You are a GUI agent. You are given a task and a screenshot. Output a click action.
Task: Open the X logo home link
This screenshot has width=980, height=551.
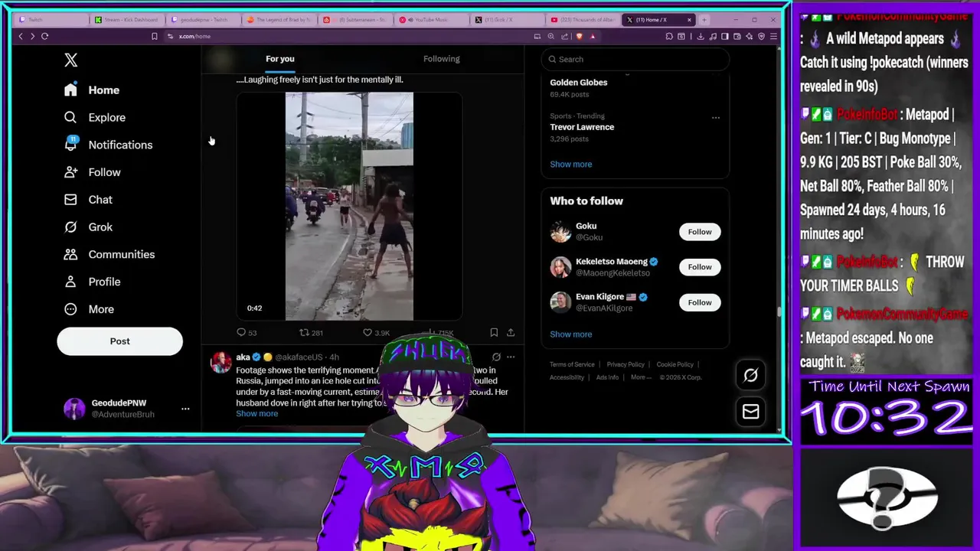[71, 60]
